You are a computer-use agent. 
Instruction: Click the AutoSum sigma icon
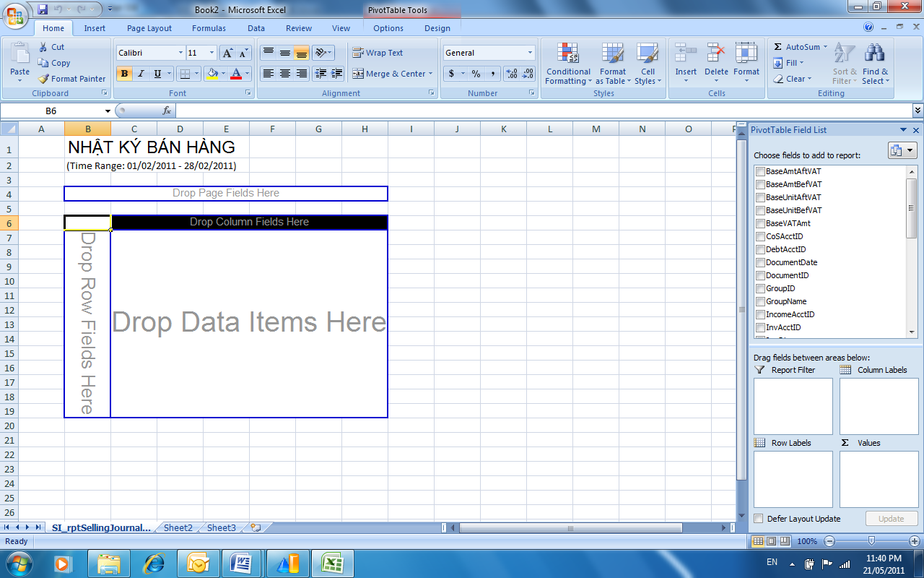click(x=778, y=47)
